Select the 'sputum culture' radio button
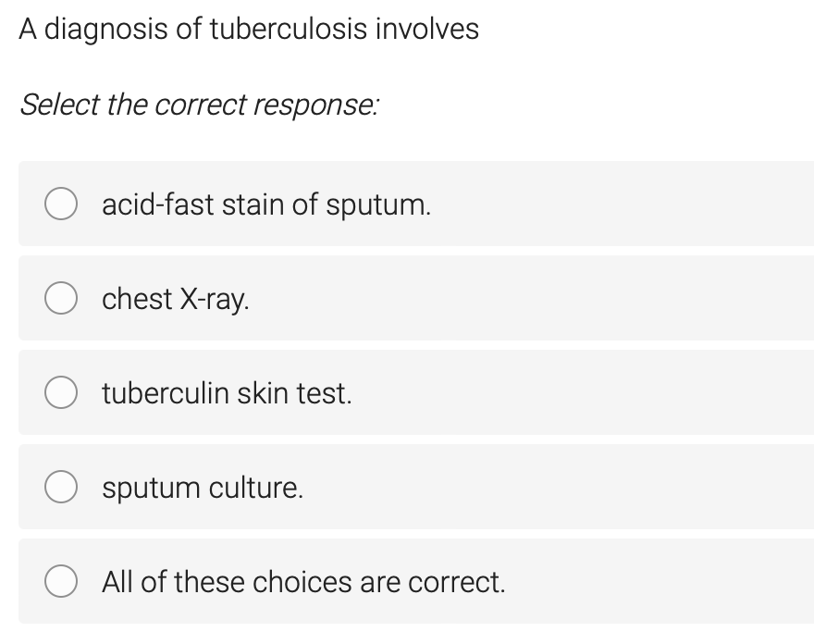This screenshot has width=814, height=644. (61, 487)
